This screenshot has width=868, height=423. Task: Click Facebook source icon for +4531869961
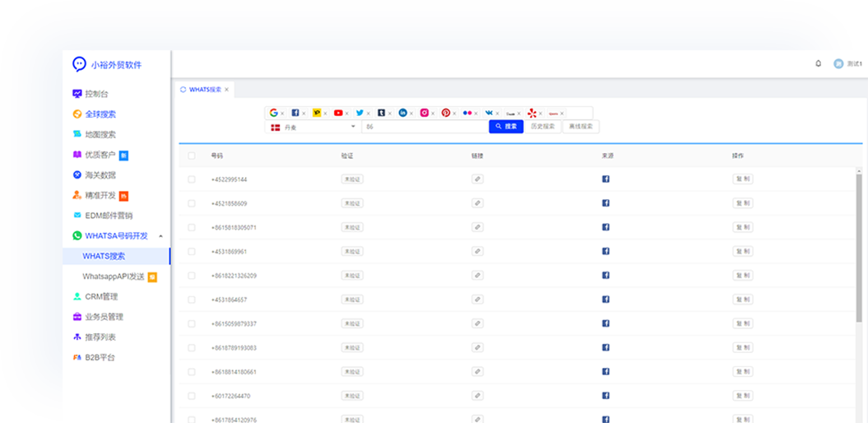pos(606,251)
